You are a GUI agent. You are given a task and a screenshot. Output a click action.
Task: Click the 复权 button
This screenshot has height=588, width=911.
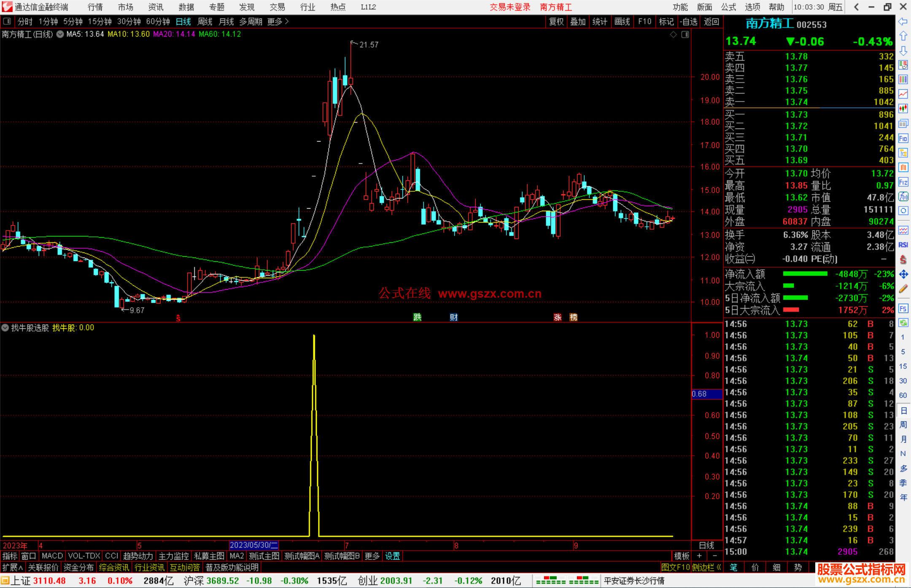(x=556, y=21)
